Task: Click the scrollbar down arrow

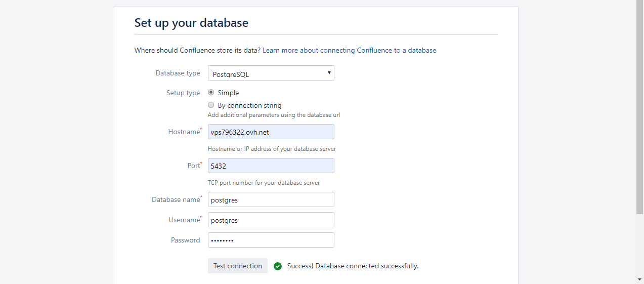Action: (x=639, y=279)
